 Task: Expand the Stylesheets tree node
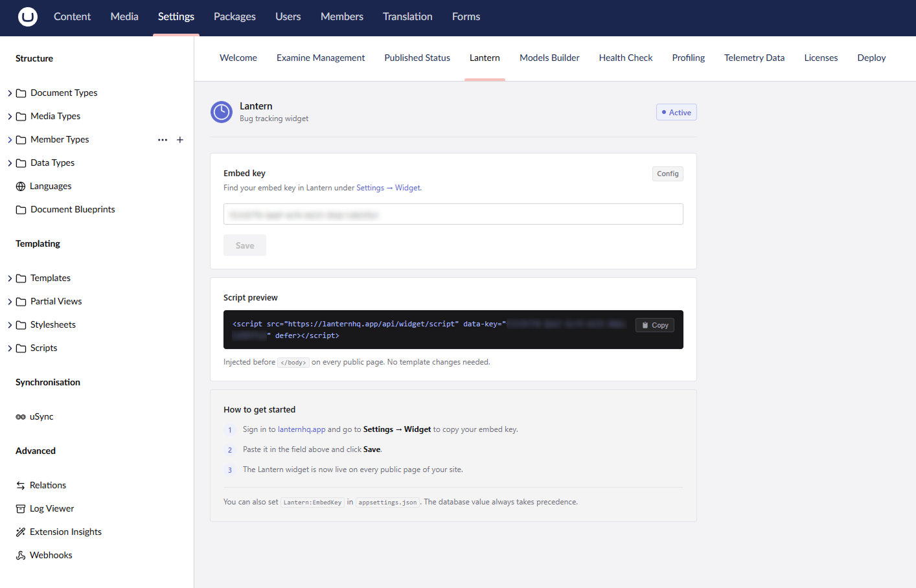pos(10,325)
